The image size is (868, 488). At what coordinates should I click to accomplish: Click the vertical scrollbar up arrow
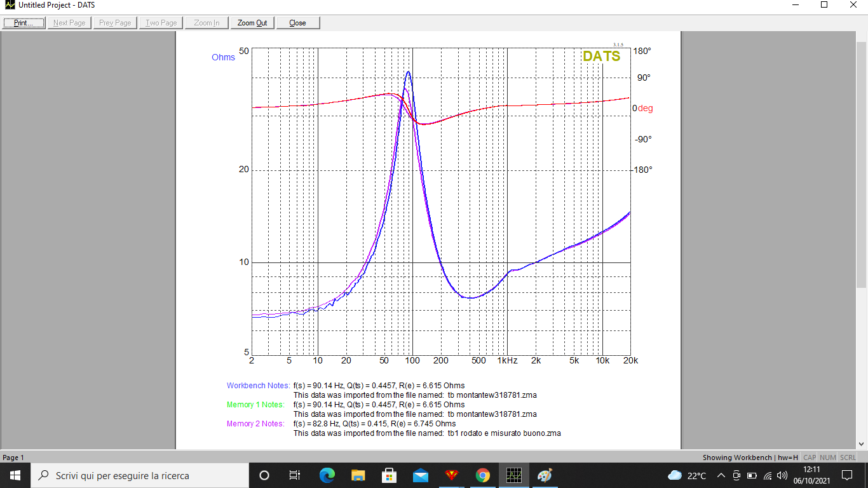pos(862,37)
